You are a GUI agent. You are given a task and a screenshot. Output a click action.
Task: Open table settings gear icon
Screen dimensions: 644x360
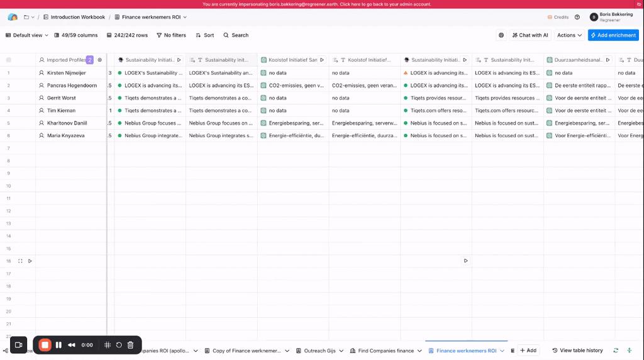click(x=501, y=35)
